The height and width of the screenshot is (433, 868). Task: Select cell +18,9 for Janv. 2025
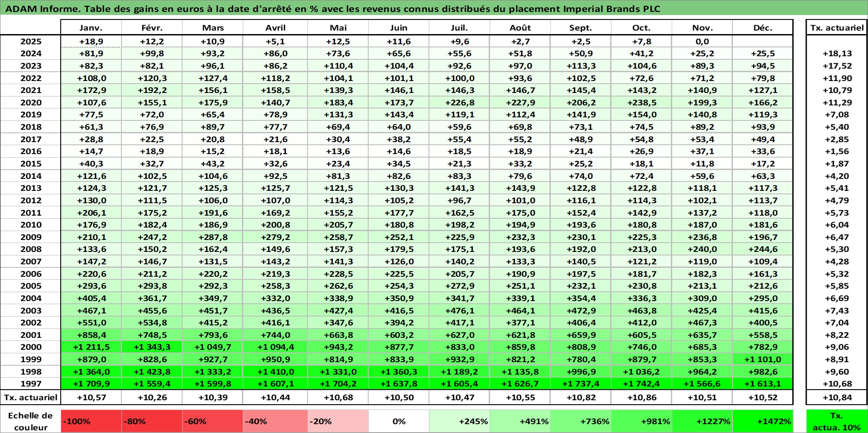(x=91, y=42)
